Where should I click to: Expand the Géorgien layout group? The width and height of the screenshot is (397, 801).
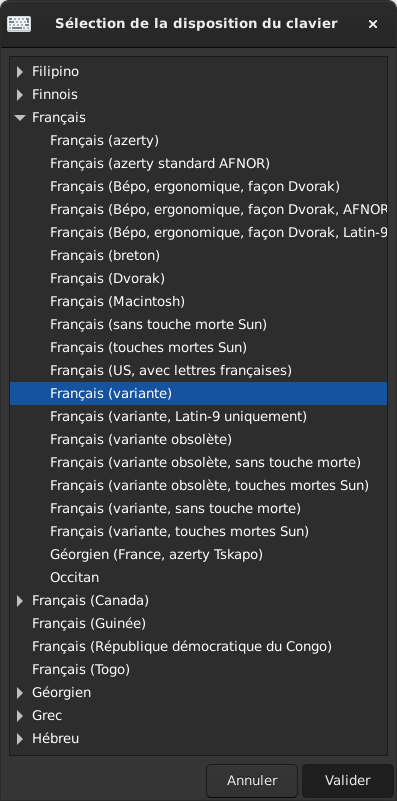(x=20, y=692)
